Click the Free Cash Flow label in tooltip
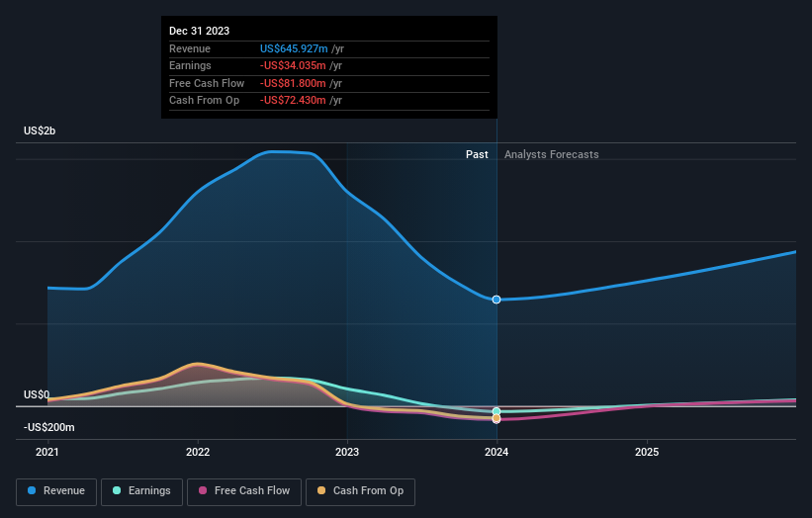 click(207, 83)
